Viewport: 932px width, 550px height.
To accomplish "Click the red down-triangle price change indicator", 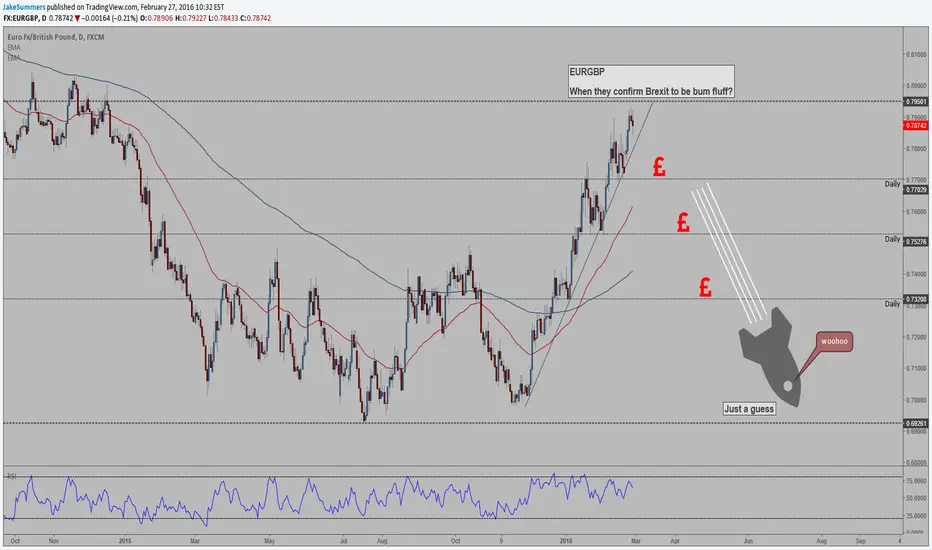I will pos(77,18).
